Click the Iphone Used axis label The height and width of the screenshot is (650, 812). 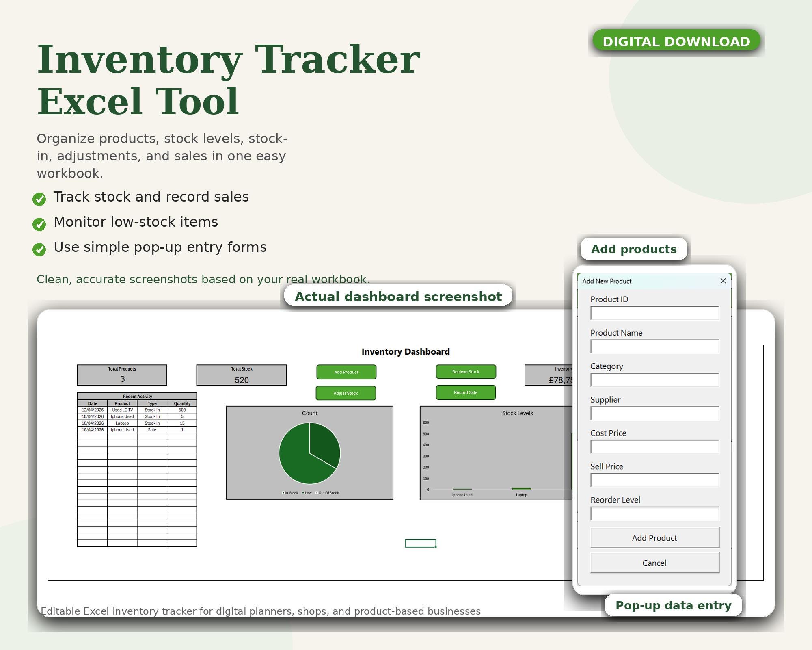[462, 495]
